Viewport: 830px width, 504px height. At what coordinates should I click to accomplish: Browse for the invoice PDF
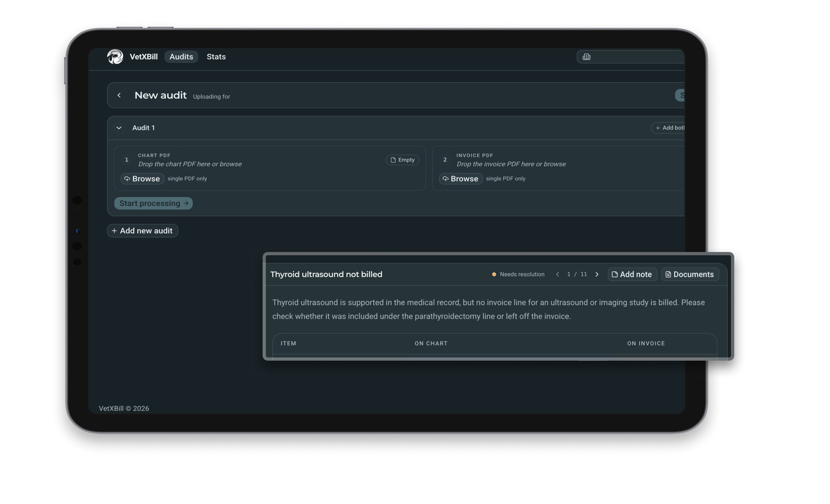461,179
